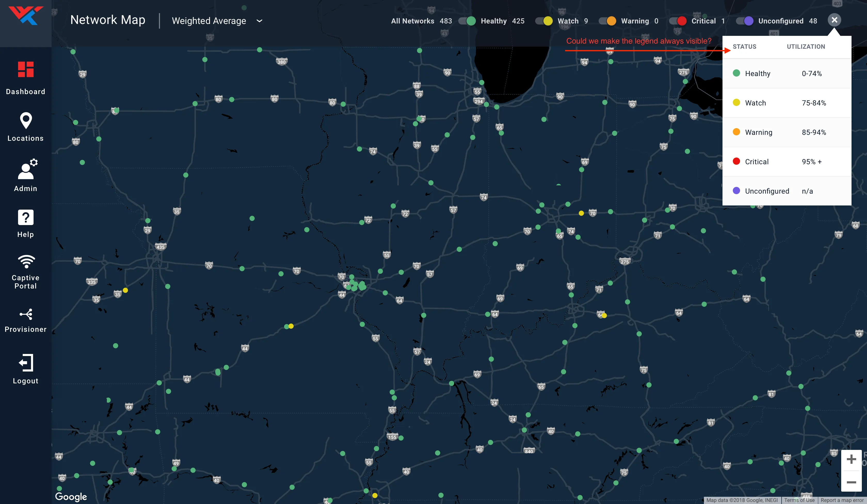Toggle the Critical networks switch
Image resolution: width=867 pixels, height=504 pixels.
pos(678,21)
